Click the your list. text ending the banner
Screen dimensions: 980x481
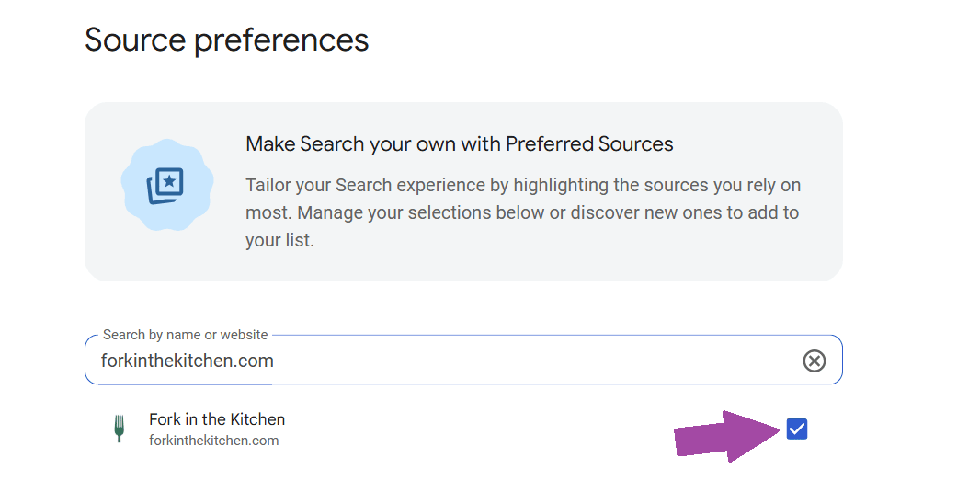279,241
